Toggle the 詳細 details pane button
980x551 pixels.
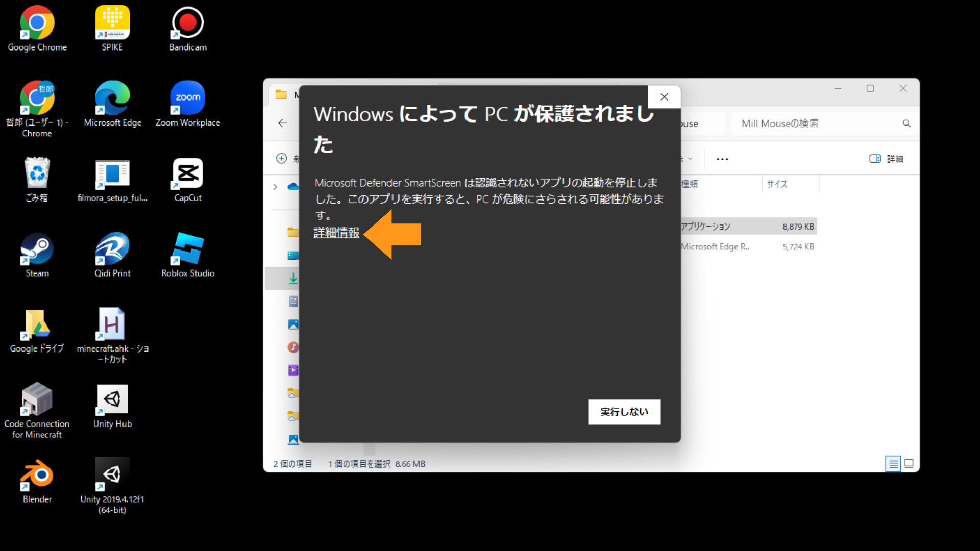pyautogui.click(x=886, y=159)
